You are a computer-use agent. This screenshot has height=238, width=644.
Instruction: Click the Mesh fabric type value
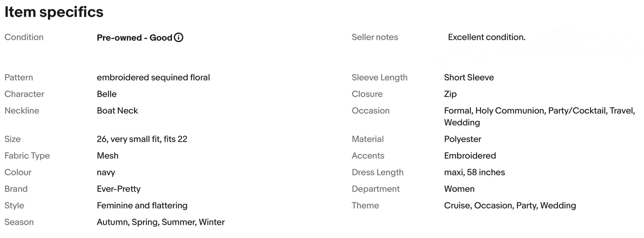pos(108,156)
